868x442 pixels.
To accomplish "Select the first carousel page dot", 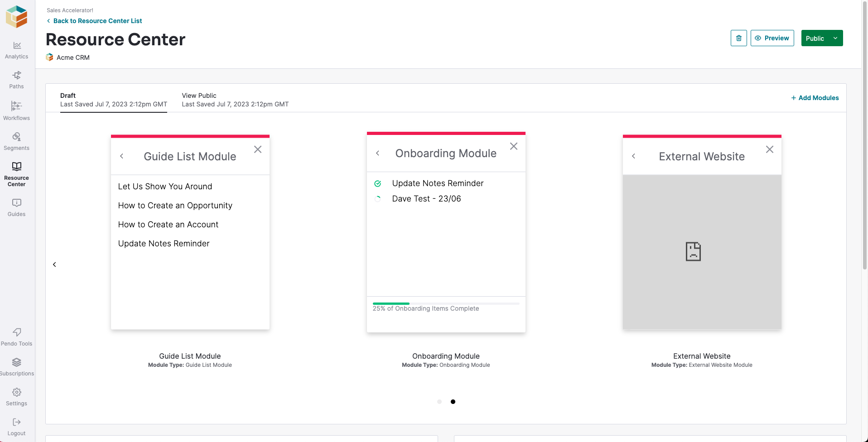I will coord(439,402).
